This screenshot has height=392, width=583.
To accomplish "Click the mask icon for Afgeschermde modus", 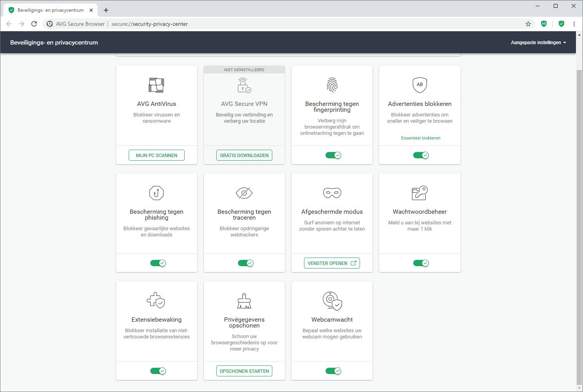I will tap(332, 193).
